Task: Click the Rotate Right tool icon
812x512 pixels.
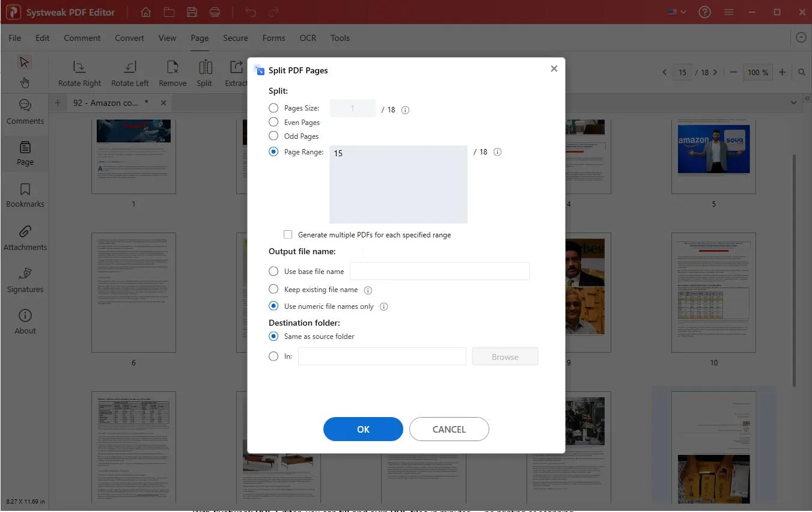Action: [79, 67]
